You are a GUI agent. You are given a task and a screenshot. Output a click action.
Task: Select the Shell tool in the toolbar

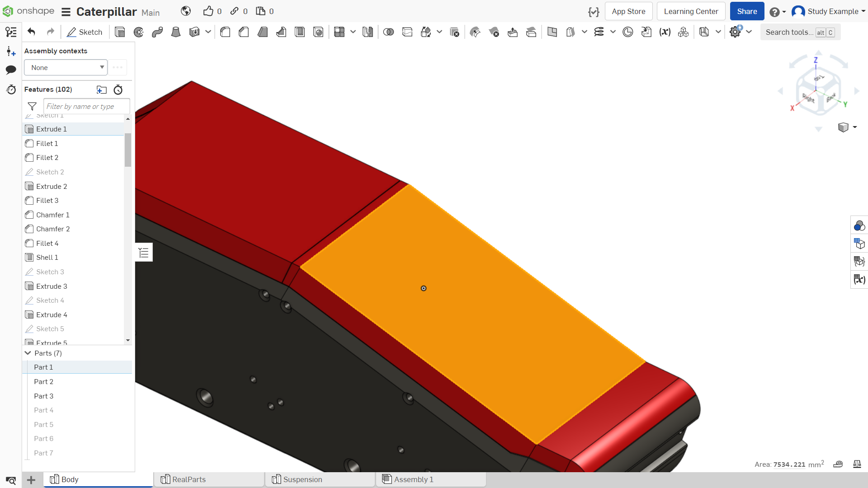(x=300, y=32)
